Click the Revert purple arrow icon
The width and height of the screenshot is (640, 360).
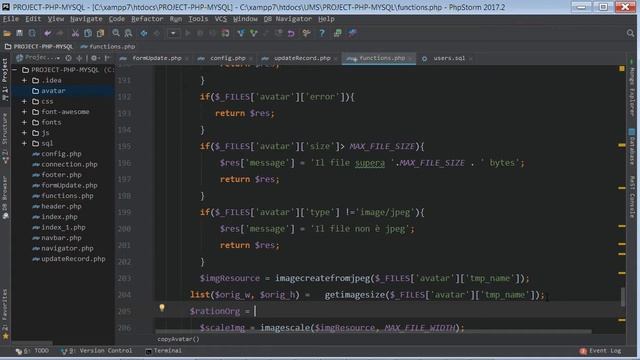click(291, 33)
